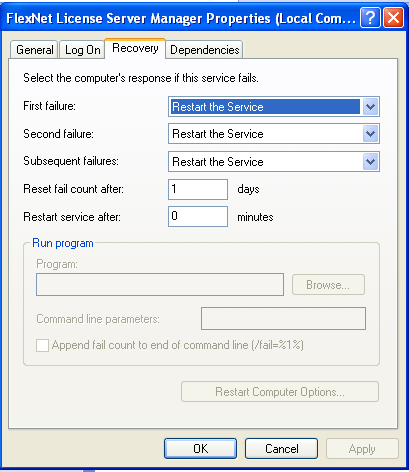The width and height of the screenshot is (409, 472).
Task: Confirm with the OK button
Action: click(x=200, y=449)
